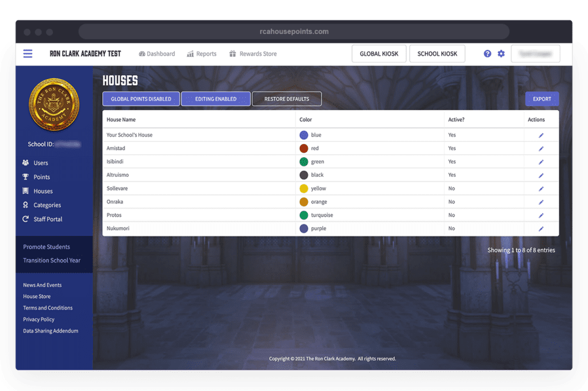Select the Houses bookmark icon in sidebar
The width and height of the screenshot is (588, 391).
[26, 191]
